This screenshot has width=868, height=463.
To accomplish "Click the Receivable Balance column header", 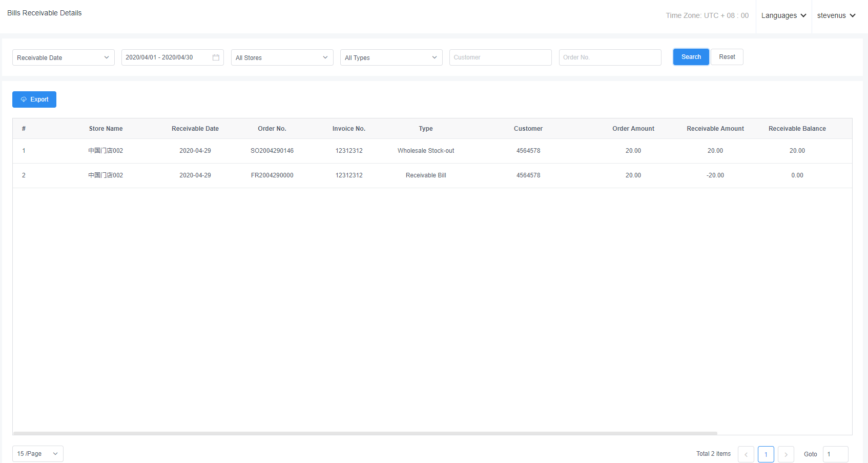I will click(797, 129).
